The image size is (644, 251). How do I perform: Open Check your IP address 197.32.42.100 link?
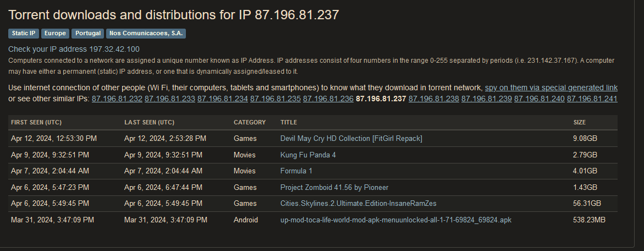click(x=74, y=50)
